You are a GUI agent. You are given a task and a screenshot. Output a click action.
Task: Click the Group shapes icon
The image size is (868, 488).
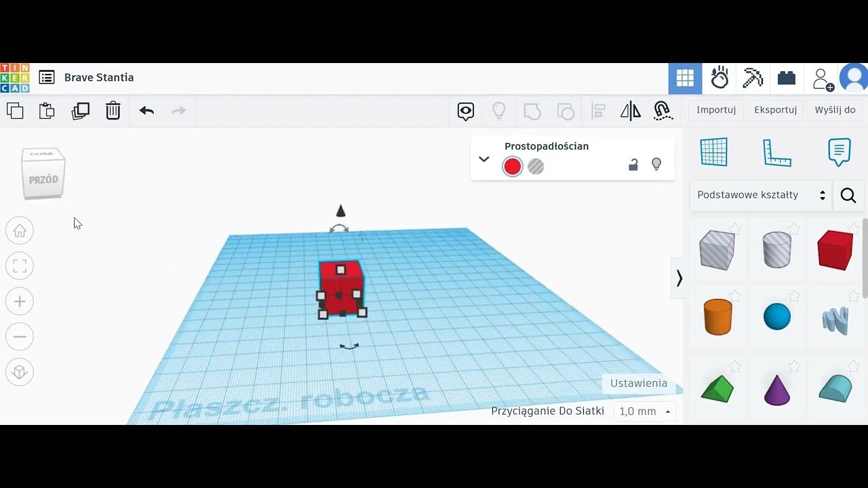532,111
